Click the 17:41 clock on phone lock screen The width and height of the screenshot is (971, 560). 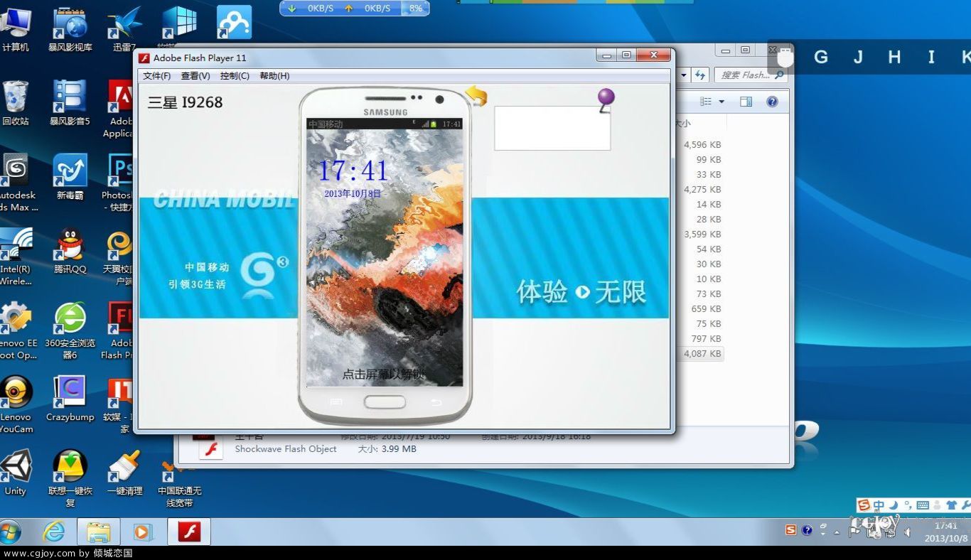(x=353, y=171)
